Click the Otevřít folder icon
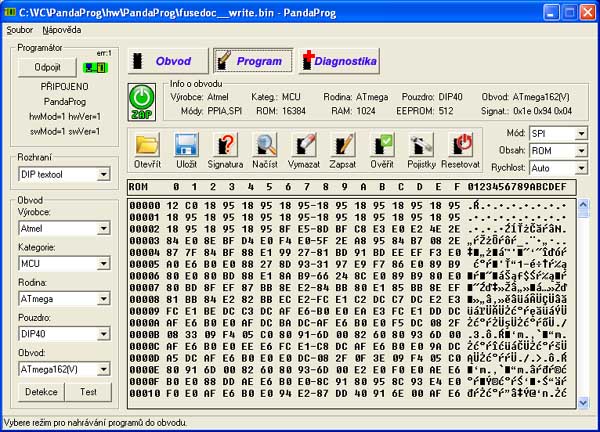The width and height of the screenshot is (600, 432). 147,146
